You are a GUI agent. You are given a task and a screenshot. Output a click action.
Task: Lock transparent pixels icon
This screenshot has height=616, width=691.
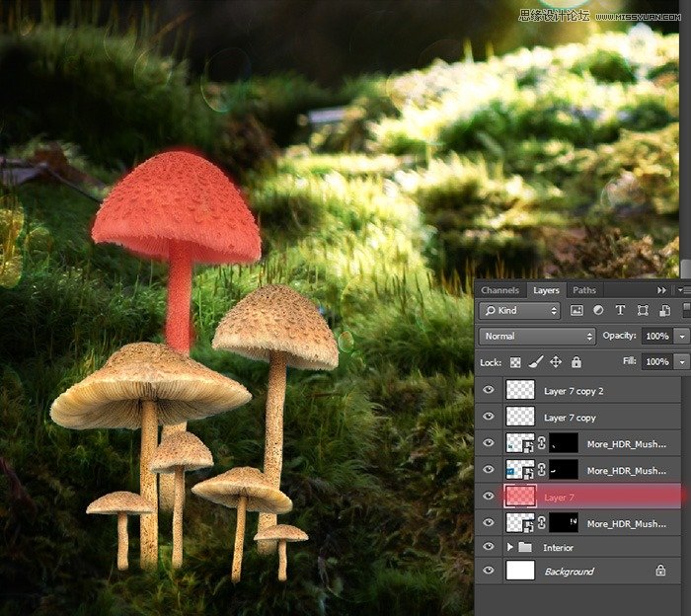tap(515, 362)
